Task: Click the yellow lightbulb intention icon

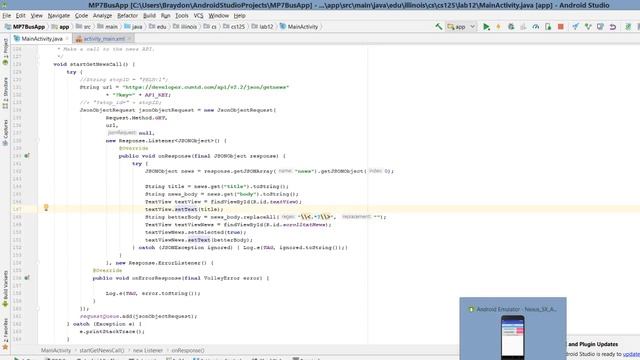Action: pyautogui.click(x=46, y=208)
